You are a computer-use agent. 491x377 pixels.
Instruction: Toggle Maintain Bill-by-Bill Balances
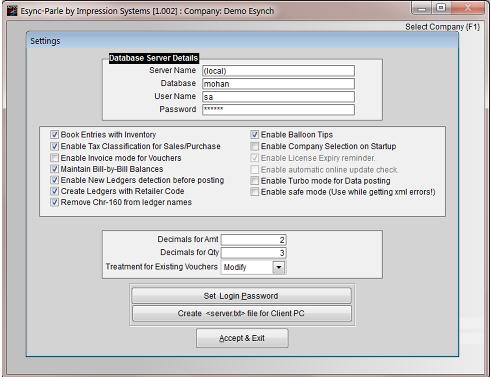pos(54,169)
